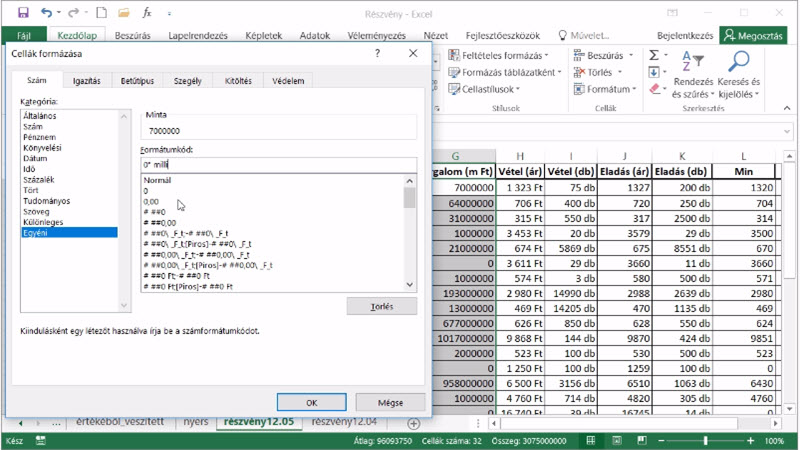Click the Törlés button in dialog
Screen dimensions: 800x450
(x=382, y=307)
